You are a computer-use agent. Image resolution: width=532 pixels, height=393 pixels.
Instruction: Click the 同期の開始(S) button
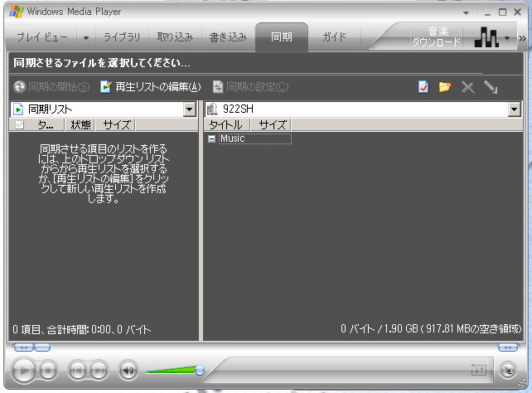pyautogui.click(x=51, y=87)
